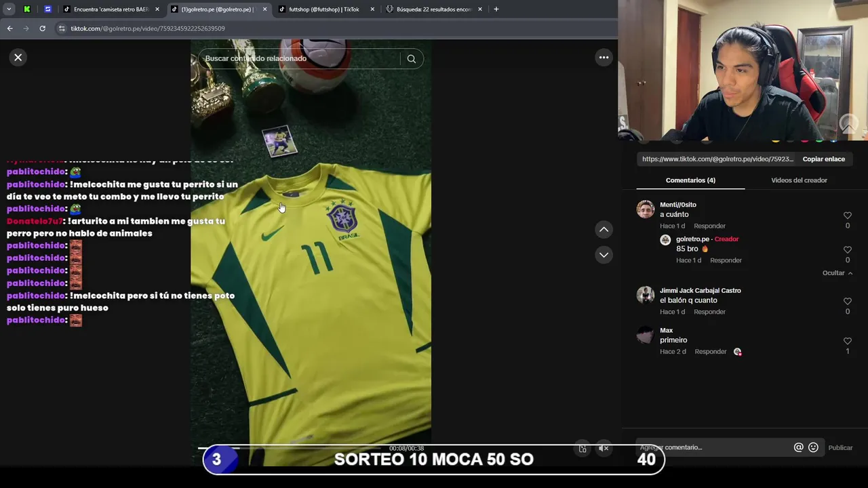Viewport: 868px width, 488px height.
Task: Go to the previous video arrow
Action: pos(604,230)
